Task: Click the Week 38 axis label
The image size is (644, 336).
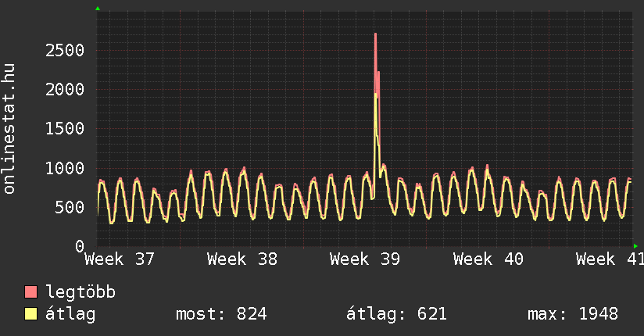Action: click(x=242, y=259)
